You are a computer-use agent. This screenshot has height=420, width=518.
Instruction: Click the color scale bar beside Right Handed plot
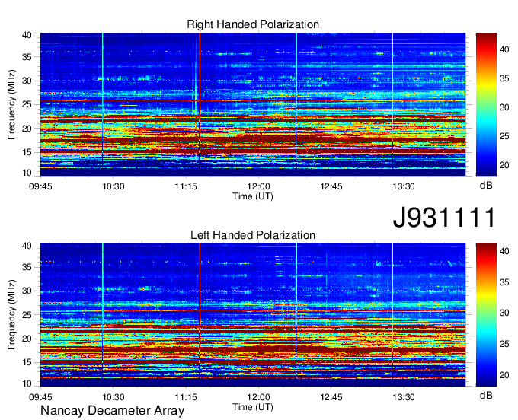(486, 104)
